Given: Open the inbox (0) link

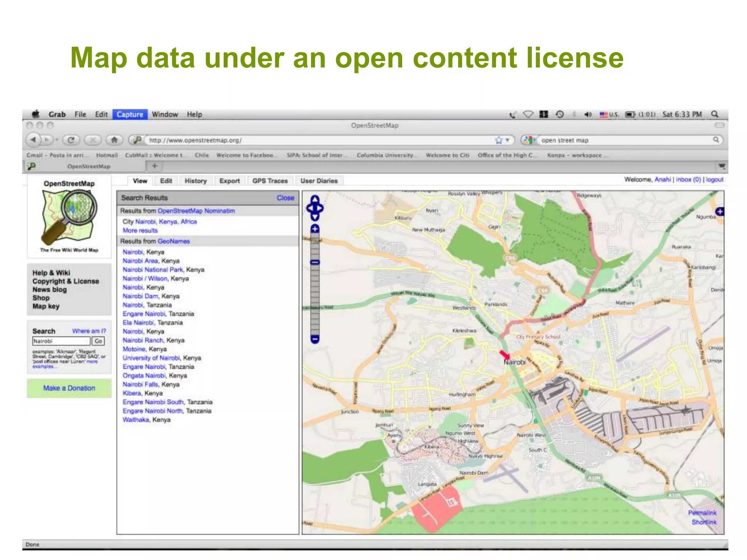Looking at the screenshot, I should 688,179.
